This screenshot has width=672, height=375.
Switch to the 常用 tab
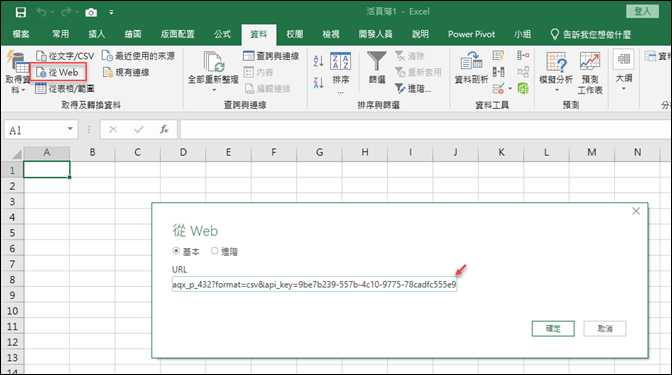(x=60, y=34)
